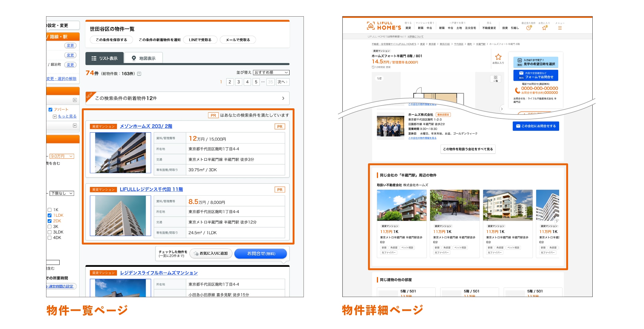Open the hamburger menu icon
This screenshot has width=644, height=329.
[560, 28]
